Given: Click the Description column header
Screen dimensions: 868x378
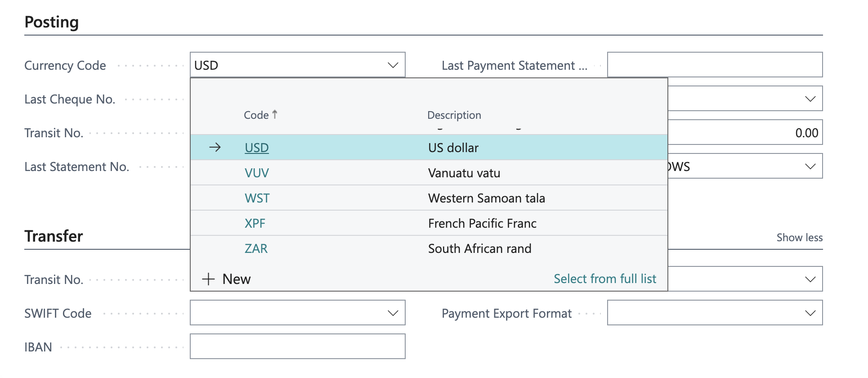Looking at the screenshot, I should 454,115.
